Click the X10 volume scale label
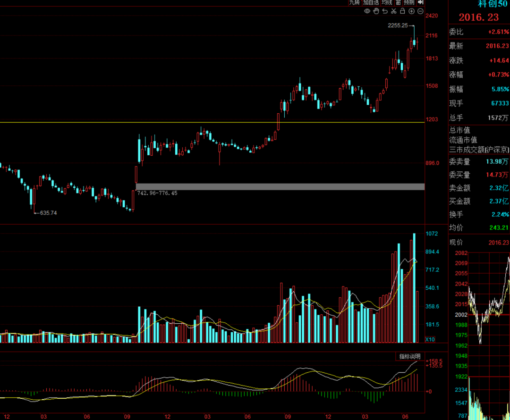This screenshot has width=510, height=420. point(430,339)
